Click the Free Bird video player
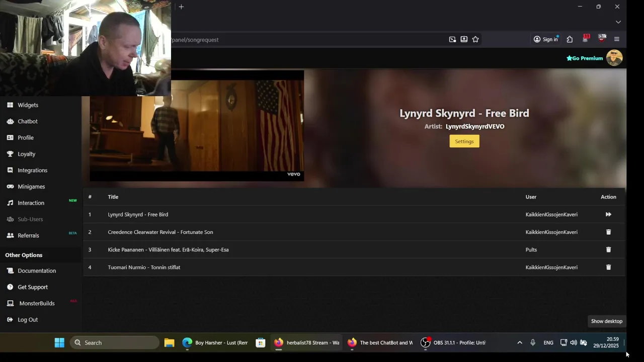644x362 pixels. coord(197,126)
